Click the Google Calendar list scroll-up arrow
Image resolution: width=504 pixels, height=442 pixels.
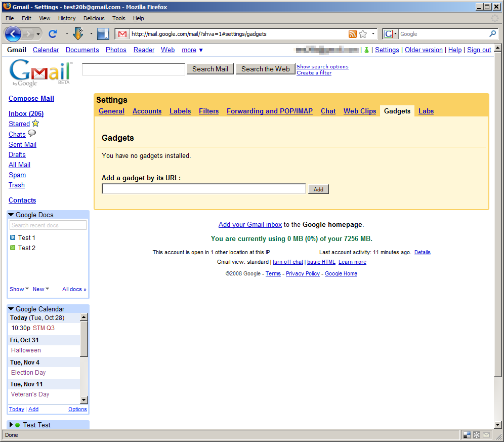tap(84, 317)
